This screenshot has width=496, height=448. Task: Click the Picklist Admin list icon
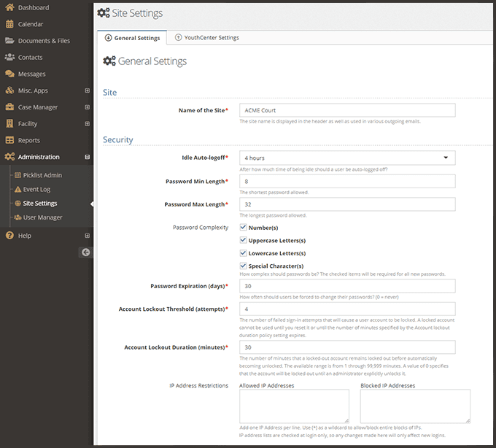18,175
